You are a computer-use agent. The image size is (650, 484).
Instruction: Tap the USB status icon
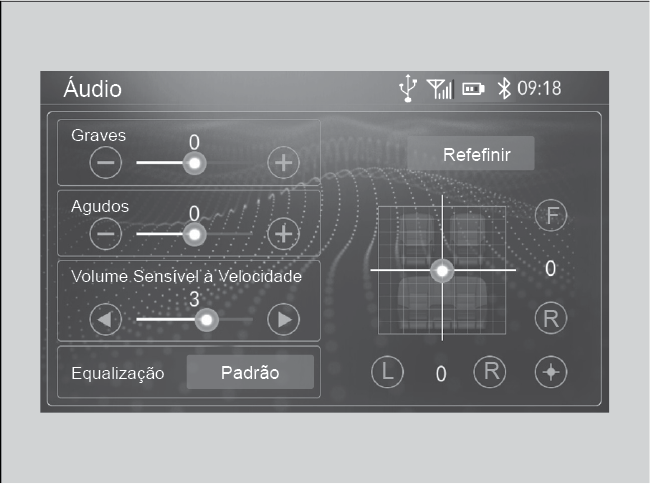pyautogui.click(x=408, y=88)
